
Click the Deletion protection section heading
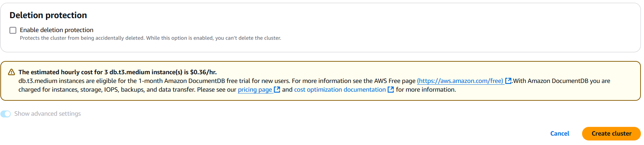(48, 15)
